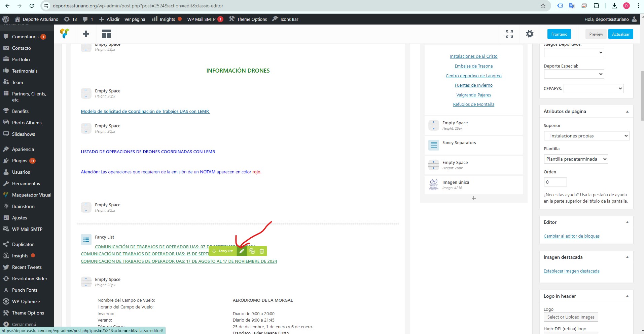This screenshot has width=644, height=334.
Task: Open comments bubble in admin bar
Action: 88,19
